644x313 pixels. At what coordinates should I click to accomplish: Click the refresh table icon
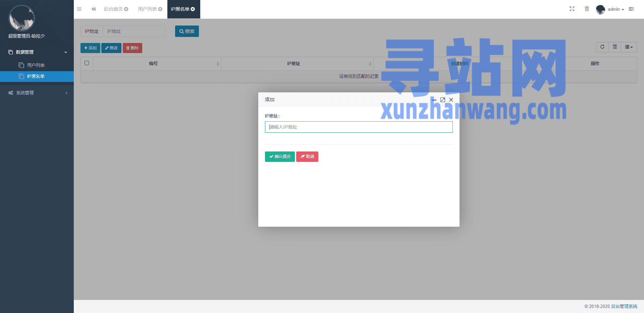point(602,47)
